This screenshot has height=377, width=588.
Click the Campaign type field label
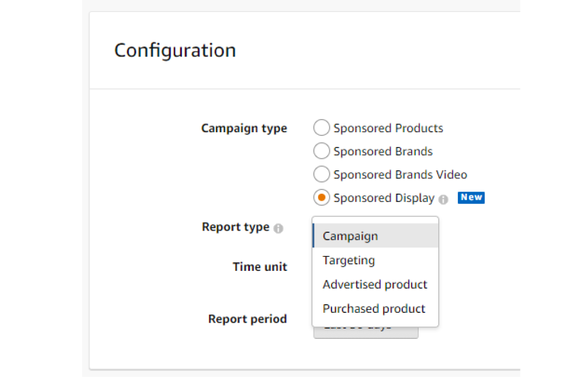coord(244,128)
